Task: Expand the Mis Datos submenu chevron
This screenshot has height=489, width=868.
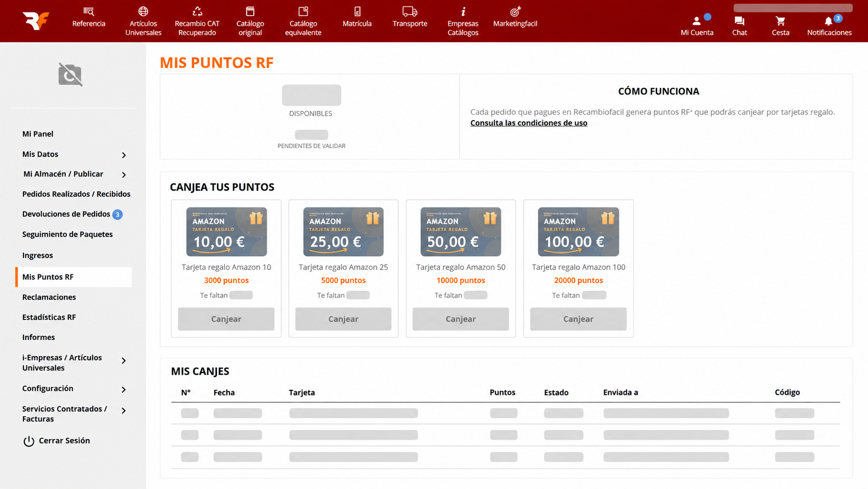Action: [x=124, y=155]
